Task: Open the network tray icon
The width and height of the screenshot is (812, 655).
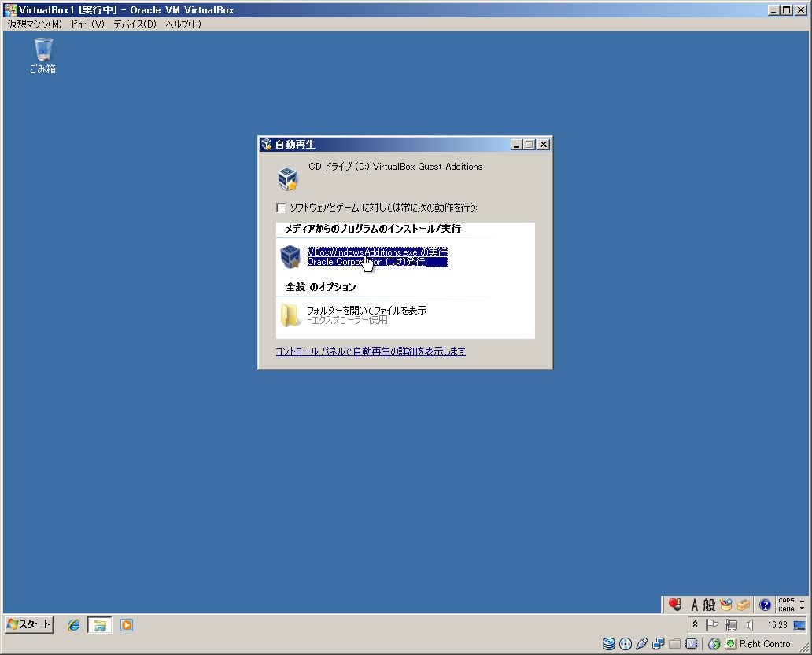Action: 731,625
